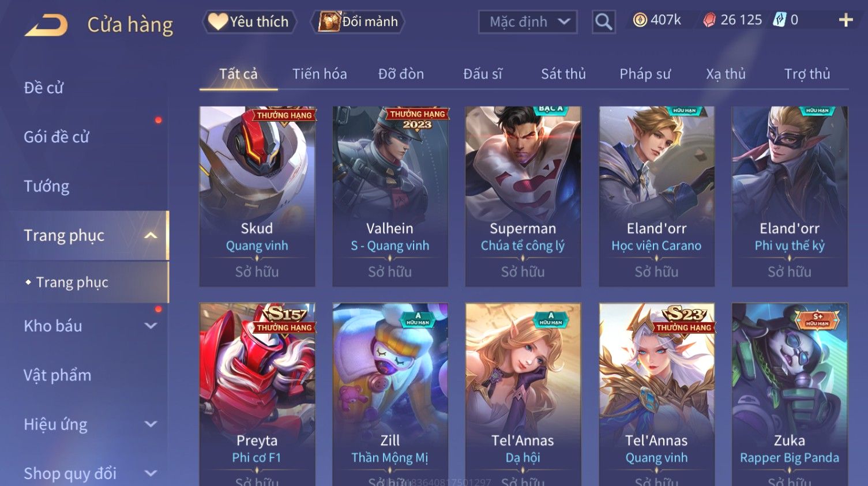Open Yêu thích favorites heart button
Viewport: 868px width, 486px height.
pos(249,22)
